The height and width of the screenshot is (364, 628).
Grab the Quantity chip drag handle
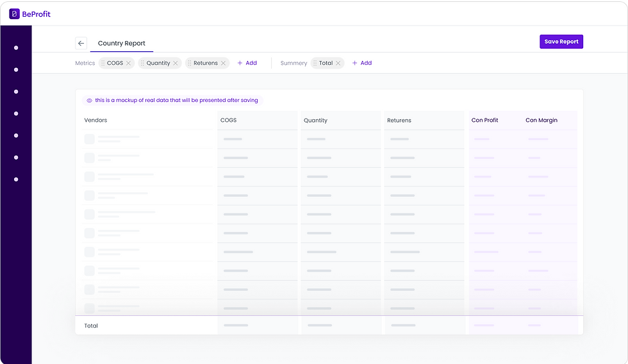[x=142, y=63]
